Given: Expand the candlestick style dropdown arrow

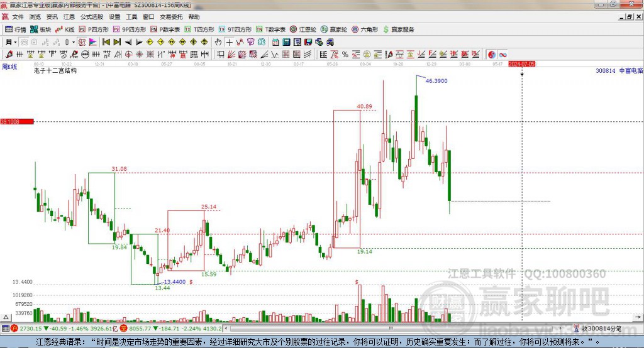Looking at the screenshot, I should click(x=73, y=42).
